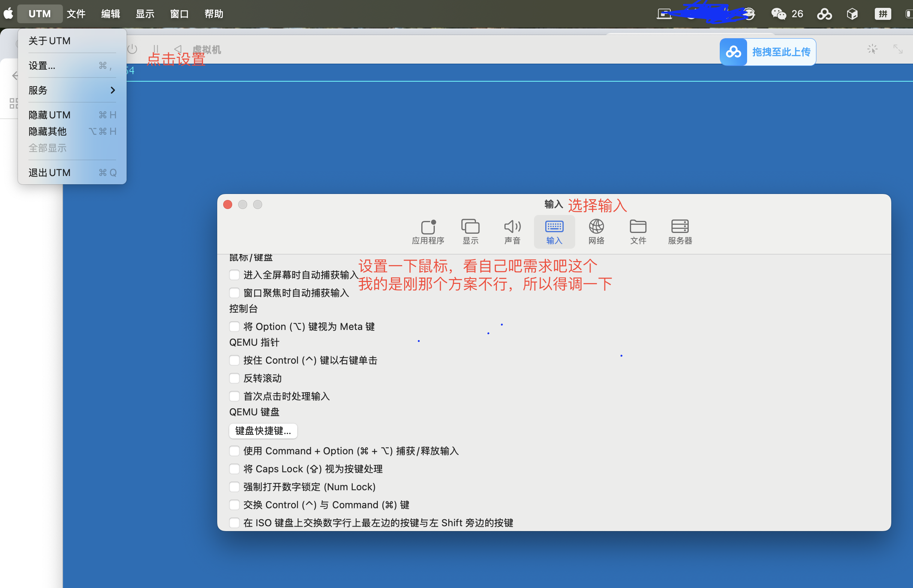This screenshot has height=588, width=913.
Task: Open 设置... from the UTM menu
Action: point(72,66)
